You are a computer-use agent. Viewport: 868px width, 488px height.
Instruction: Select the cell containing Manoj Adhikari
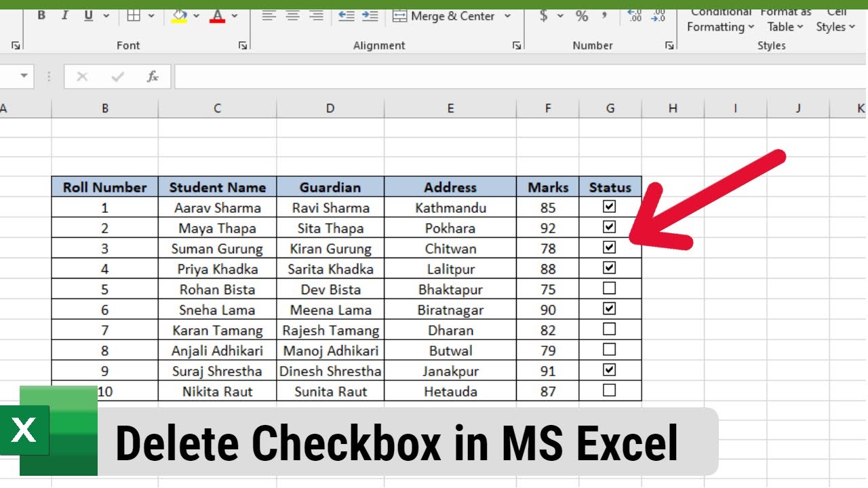[330, 350]
